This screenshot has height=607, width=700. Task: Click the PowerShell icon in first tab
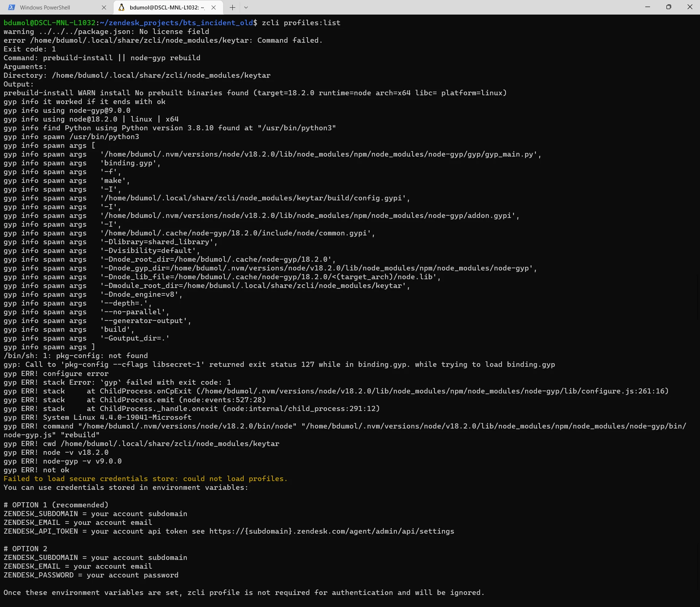pos(12,7)
